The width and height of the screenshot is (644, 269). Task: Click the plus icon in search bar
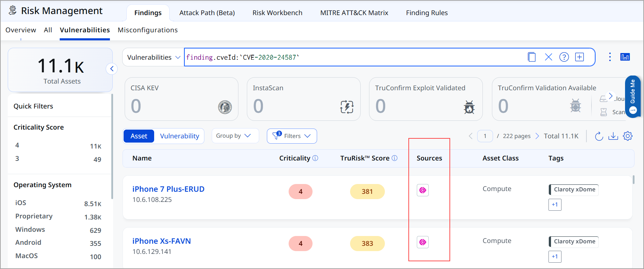[x=579, y=57]
